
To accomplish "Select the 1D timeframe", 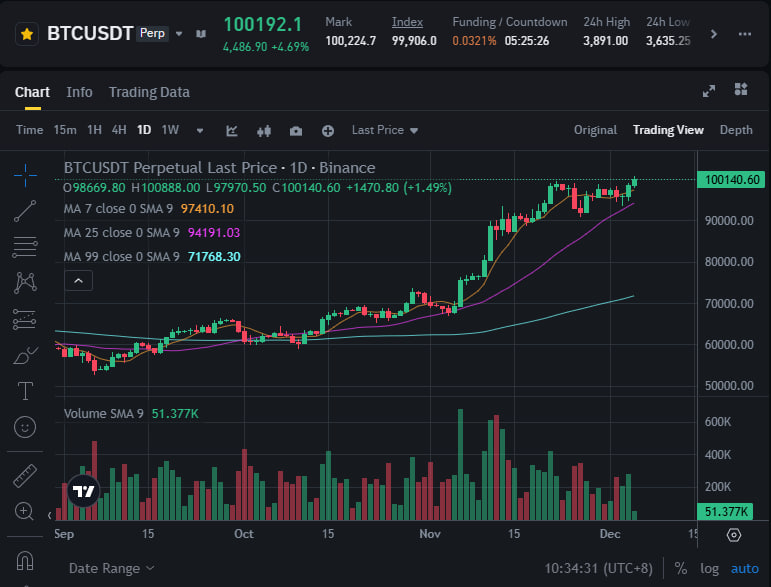I will point(144,130).
